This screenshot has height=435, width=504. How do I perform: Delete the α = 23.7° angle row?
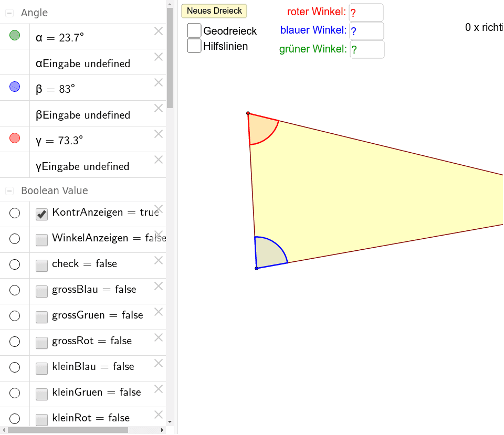pos(159,31)
